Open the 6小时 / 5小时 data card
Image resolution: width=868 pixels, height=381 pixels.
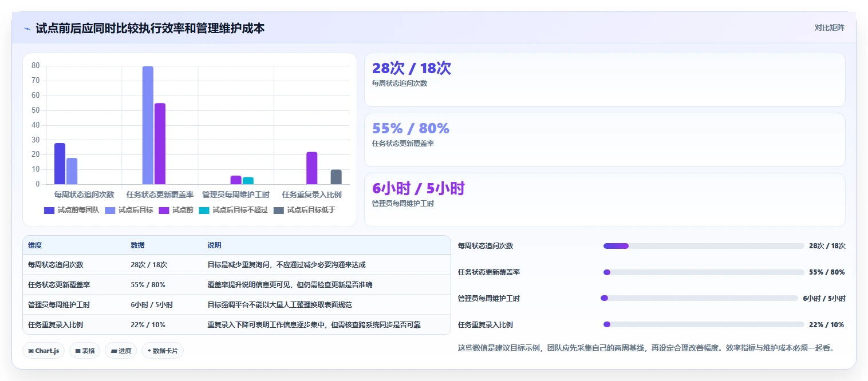point(605,200)
